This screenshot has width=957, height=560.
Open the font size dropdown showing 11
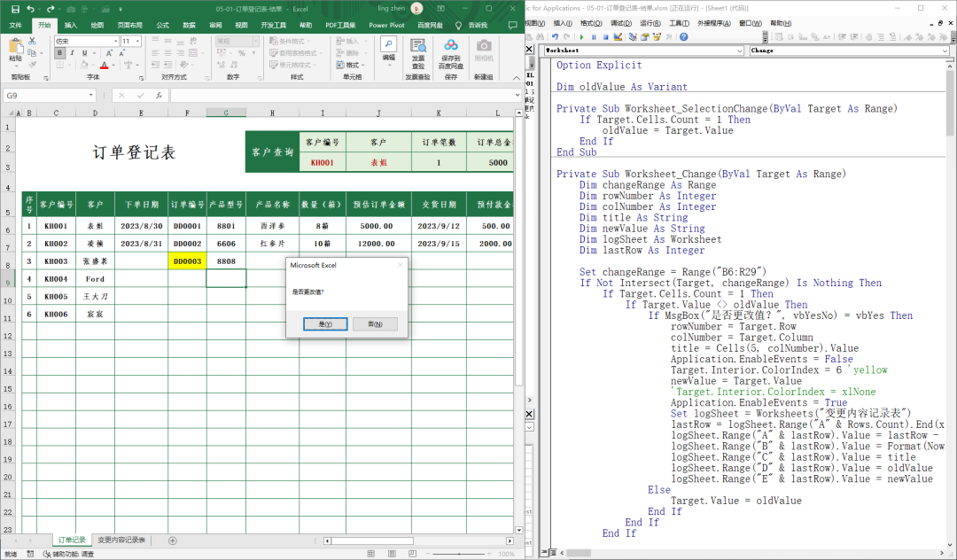[x=138, y=41]
